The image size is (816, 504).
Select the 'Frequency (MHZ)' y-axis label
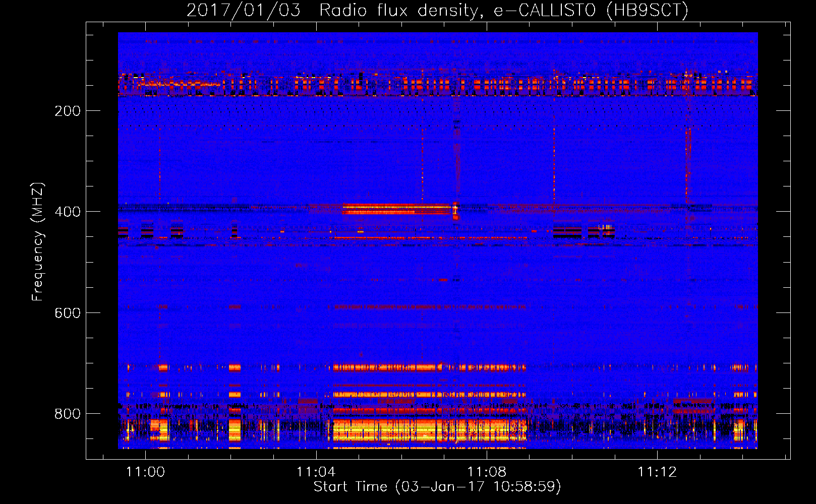click(x=37, y=241)
